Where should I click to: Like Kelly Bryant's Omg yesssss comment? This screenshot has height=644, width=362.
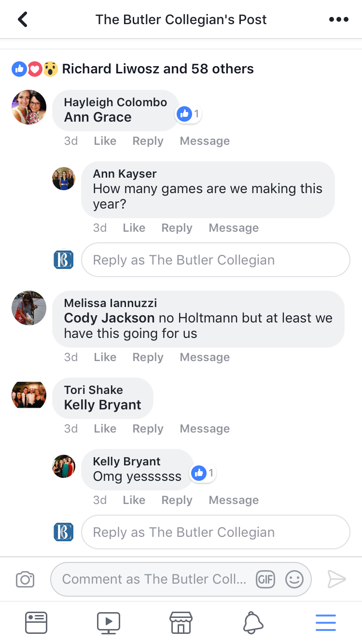[134, 500]
